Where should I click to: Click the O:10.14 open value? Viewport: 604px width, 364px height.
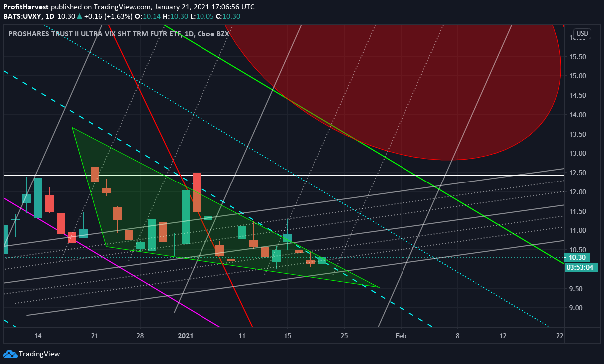click(x=148, y=16)
